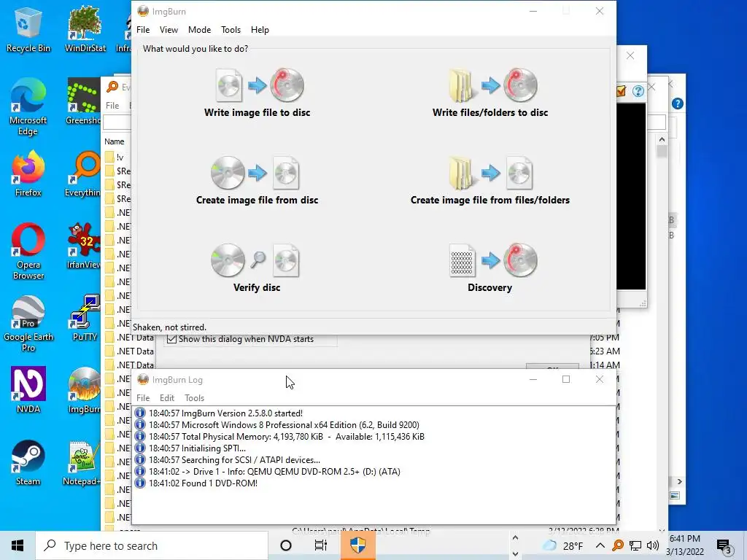Select log line ImgBurn Version 2.5.8.0 started

226,413
